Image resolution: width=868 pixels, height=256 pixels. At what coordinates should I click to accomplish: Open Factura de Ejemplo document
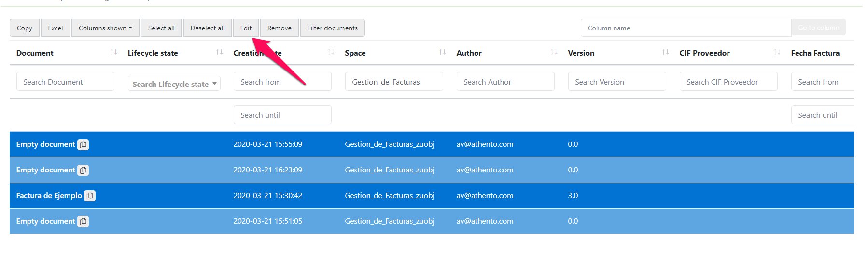coord(49,196)
